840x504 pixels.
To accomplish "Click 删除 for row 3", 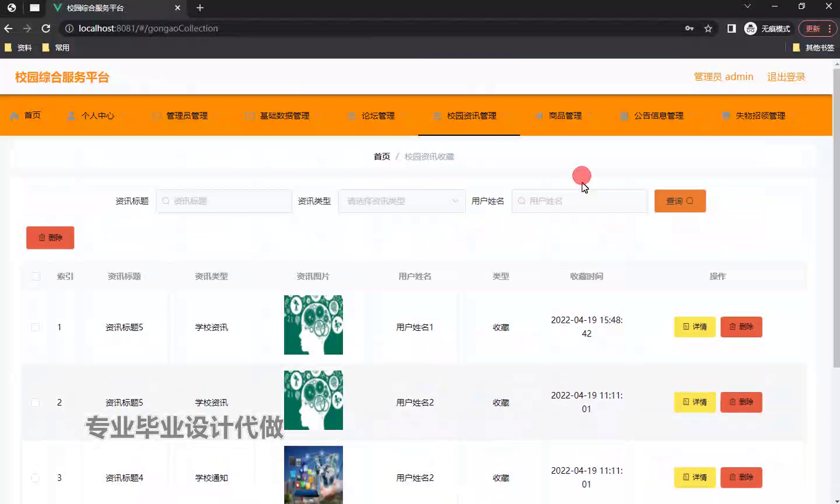I will [x=741, y=477].
